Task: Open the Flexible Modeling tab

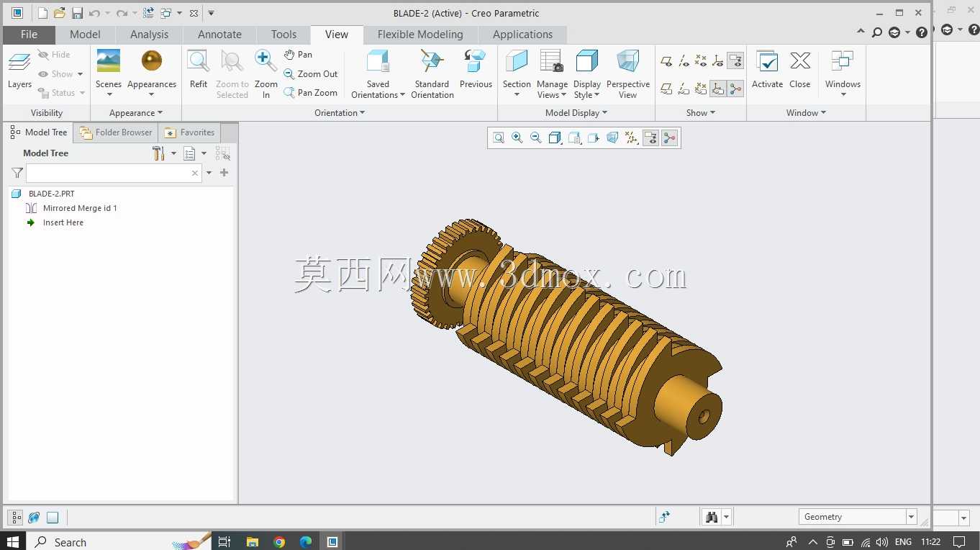Action: [420, 35]
